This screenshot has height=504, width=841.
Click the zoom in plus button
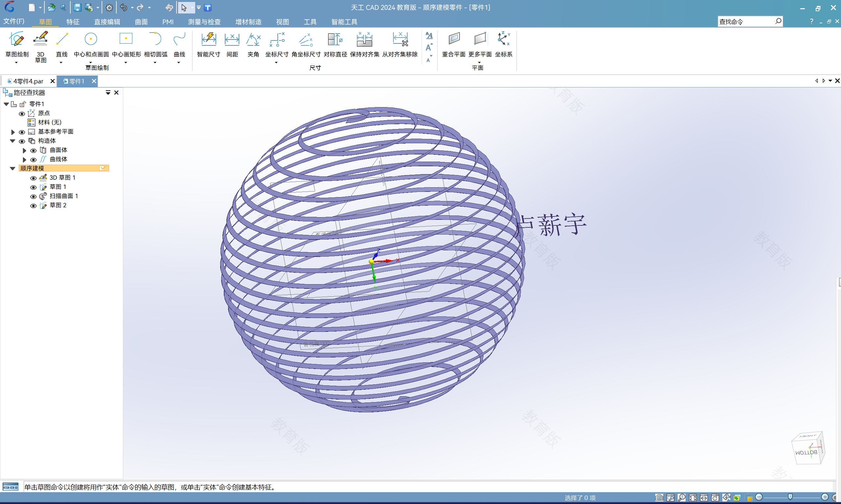(x=825, y=497)
